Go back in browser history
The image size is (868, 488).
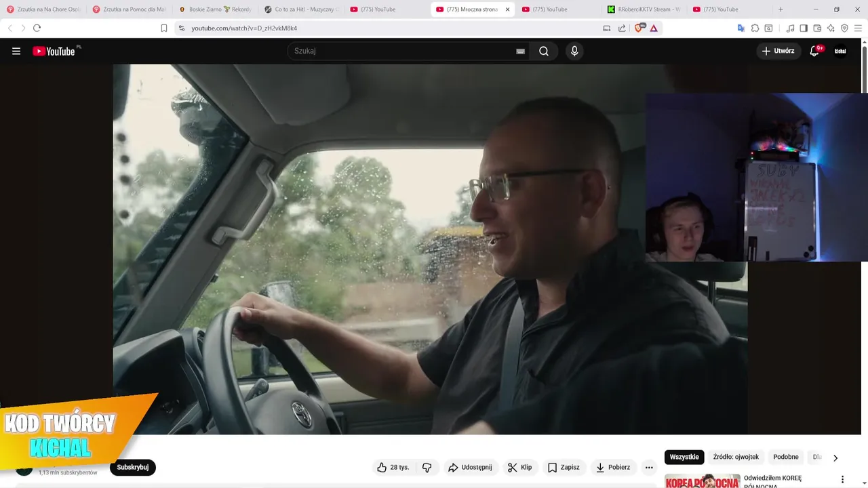coord(9,28)
